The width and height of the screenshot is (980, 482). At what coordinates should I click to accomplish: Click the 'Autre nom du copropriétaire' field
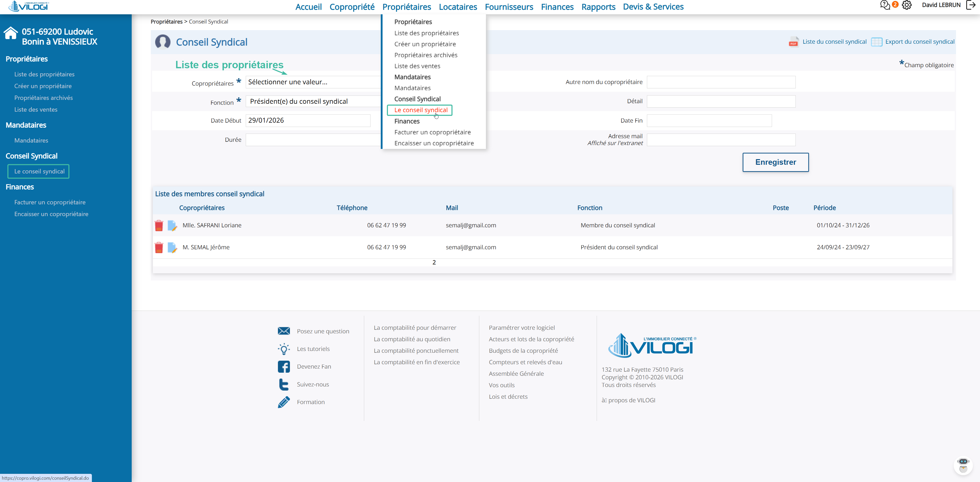(x=721, y=82)
